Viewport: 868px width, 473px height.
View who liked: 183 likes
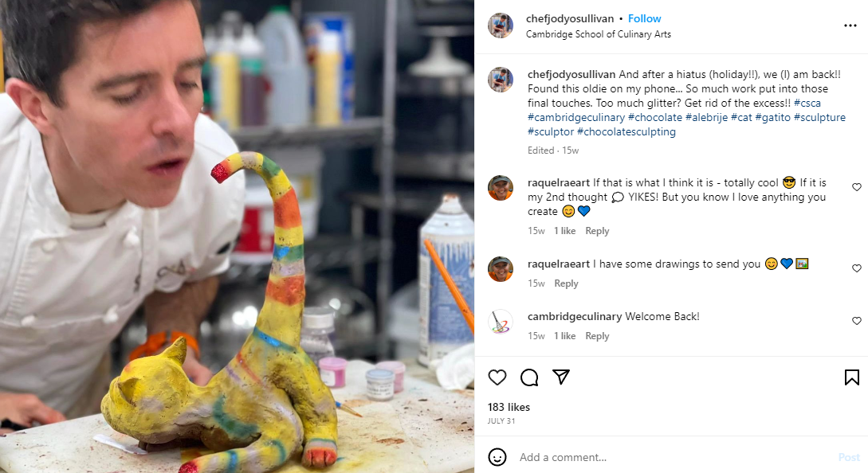click(509, 407)
